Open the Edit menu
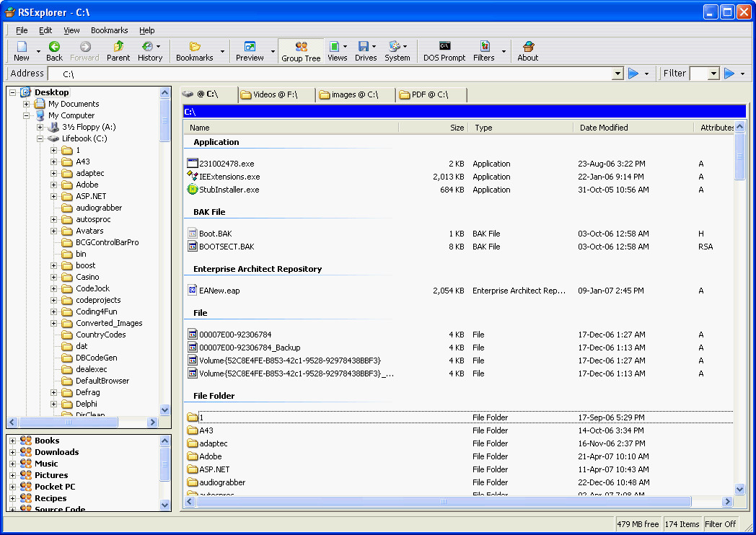 point(45,30)
